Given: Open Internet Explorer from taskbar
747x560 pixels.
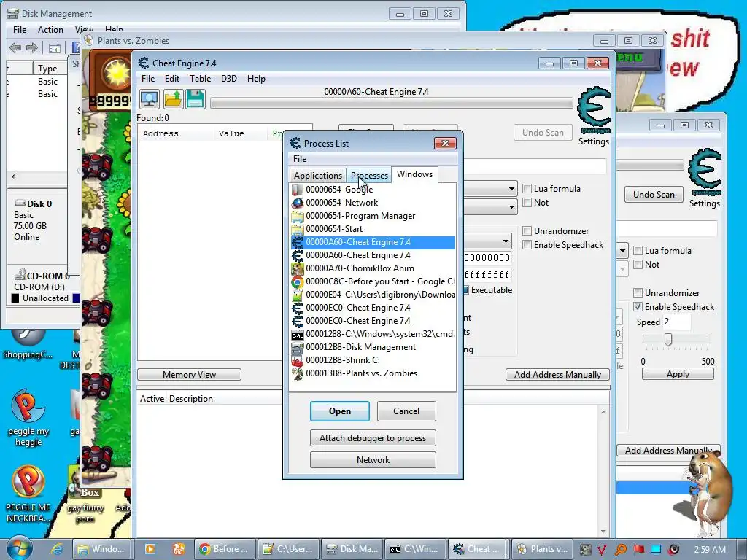Looking at the screenshot, I should (57, 549).
